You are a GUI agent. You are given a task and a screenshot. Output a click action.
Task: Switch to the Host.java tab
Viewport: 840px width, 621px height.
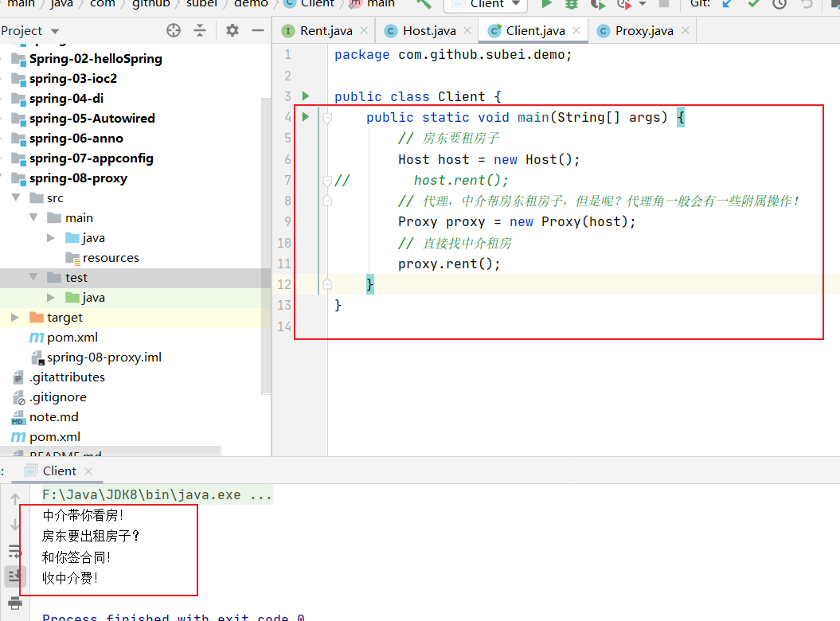click(x=428, y=30)
